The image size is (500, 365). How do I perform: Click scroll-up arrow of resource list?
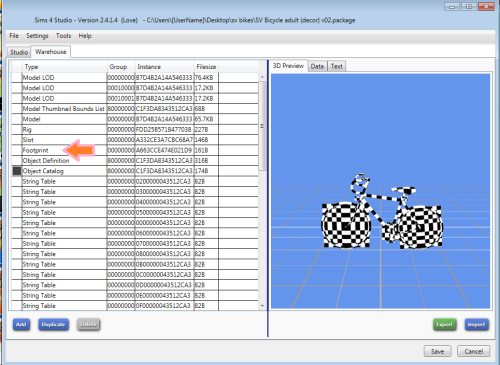tap(262, 77)
